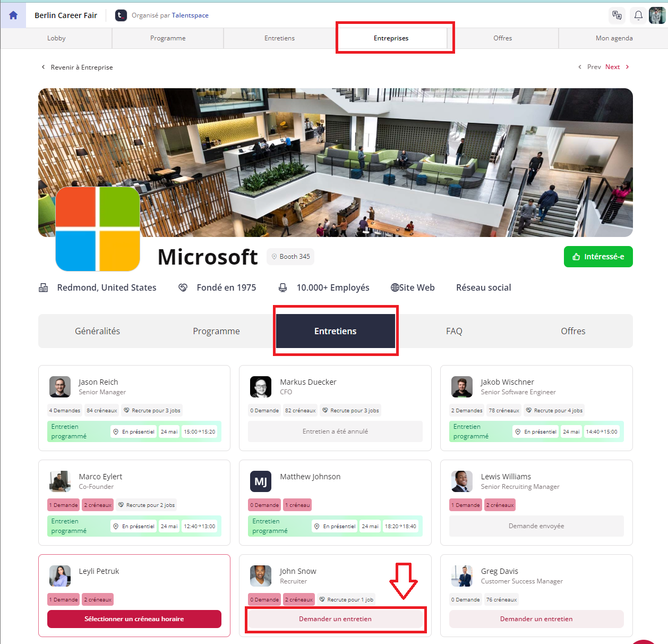This screenshot has width=668, height=644.
Task: Click En présentiel on Matthew Johnson's card
Action: coord(335,526)
